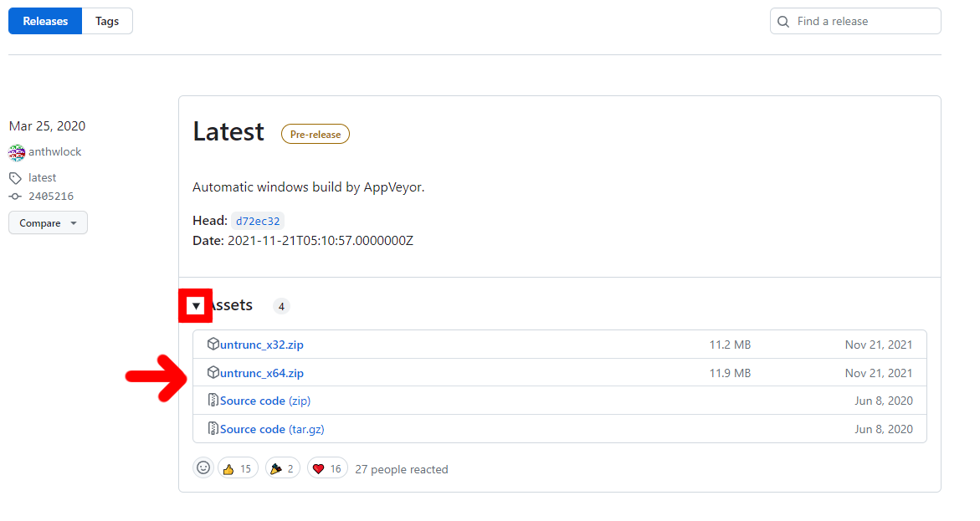Click the tag icon beside the latest label

[14, 177]
